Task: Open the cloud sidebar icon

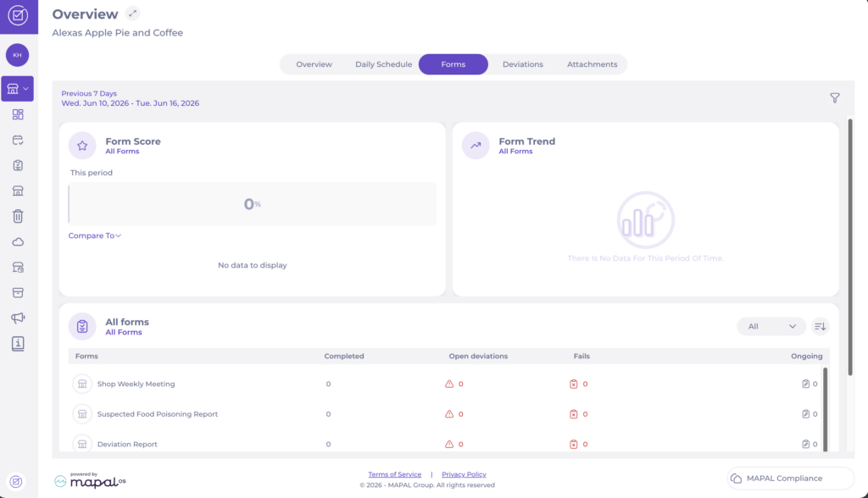Action: pos(18,242)
